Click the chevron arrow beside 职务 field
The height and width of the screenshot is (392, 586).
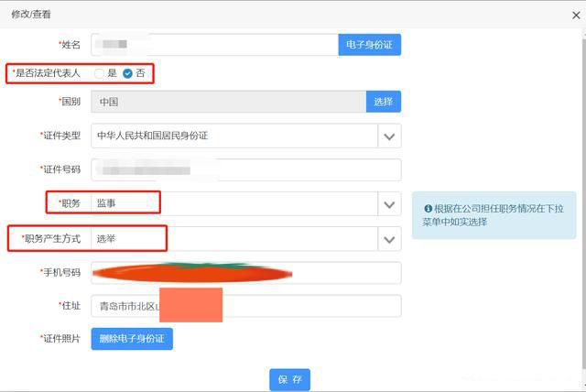(389, 204)
